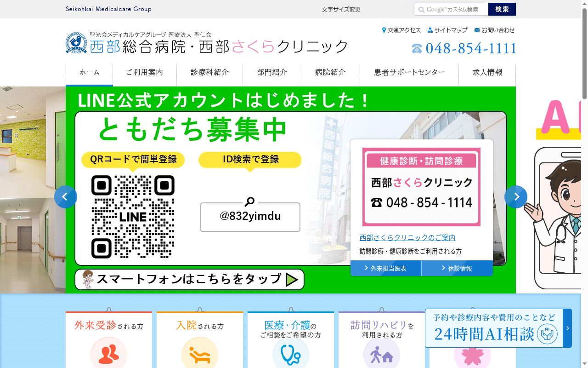Show previous slide with left arrow
Screen dimensions: 588x368
(66, 197)
